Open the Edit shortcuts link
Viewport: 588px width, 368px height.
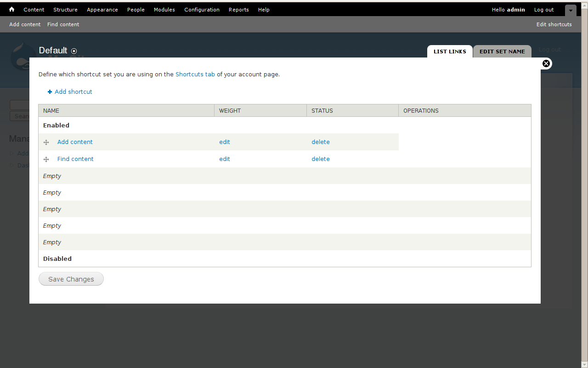click(x=554, y=24)
